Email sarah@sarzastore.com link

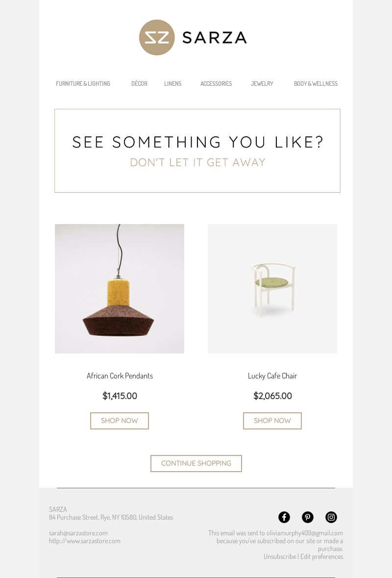tap(78, 533)
